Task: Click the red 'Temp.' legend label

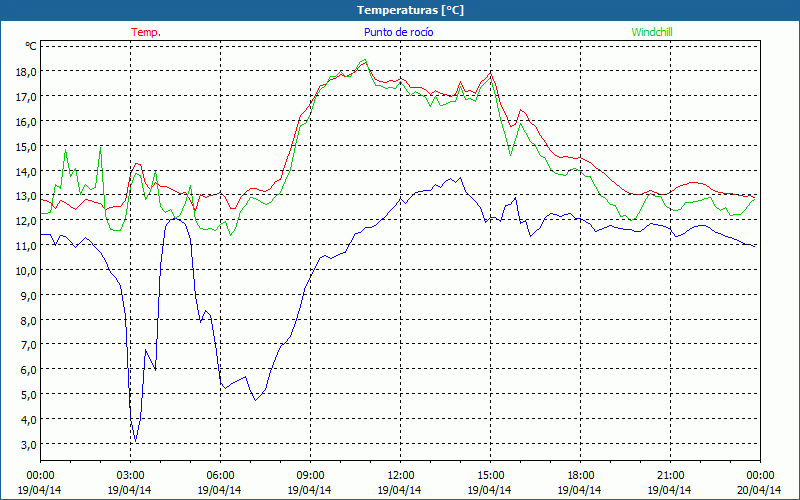Action: click(x=146, y=32)
